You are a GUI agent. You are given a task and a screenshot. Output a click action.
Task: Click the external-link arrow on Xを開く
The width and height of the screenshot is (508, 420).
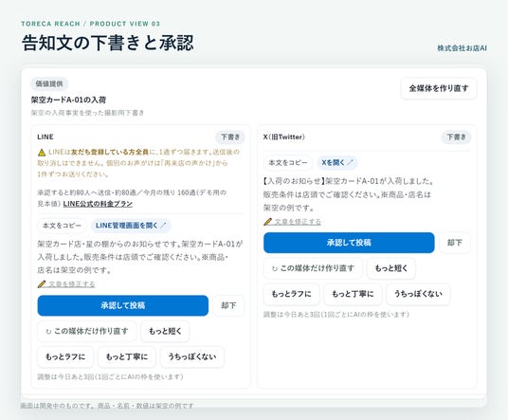tap(350, 162)
